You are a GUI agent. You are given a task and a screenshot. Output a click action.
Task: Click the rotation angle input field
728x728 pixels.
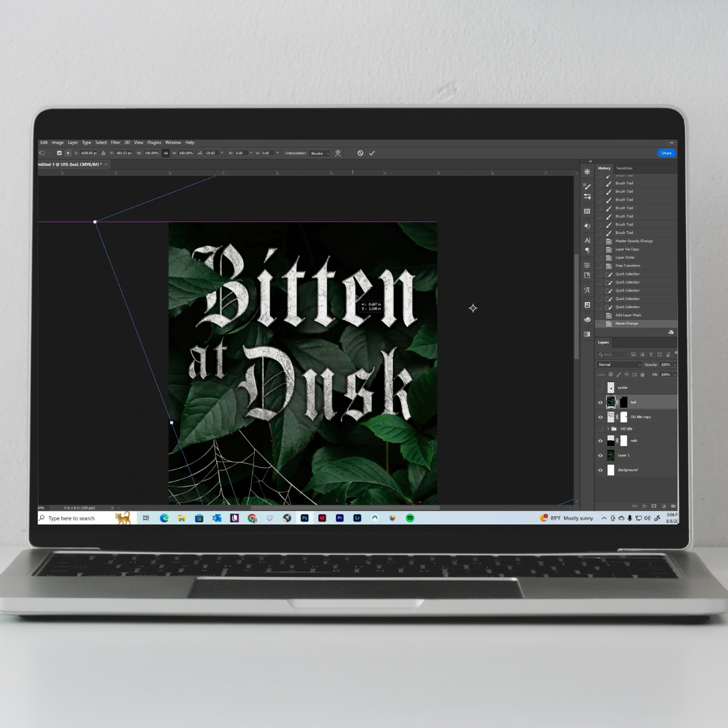click(x=211, y=153)
